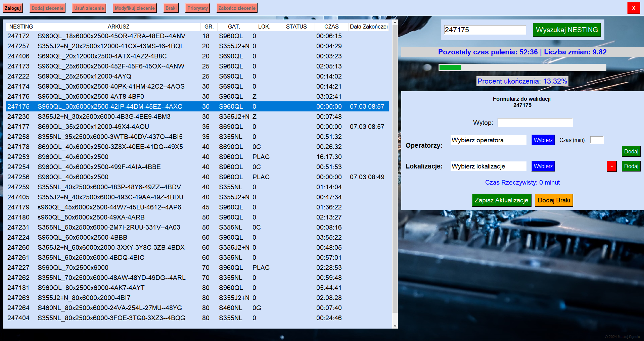Sort by the NESTING column header
Viewport: 644px width, 341px height.
click(21, 27)
